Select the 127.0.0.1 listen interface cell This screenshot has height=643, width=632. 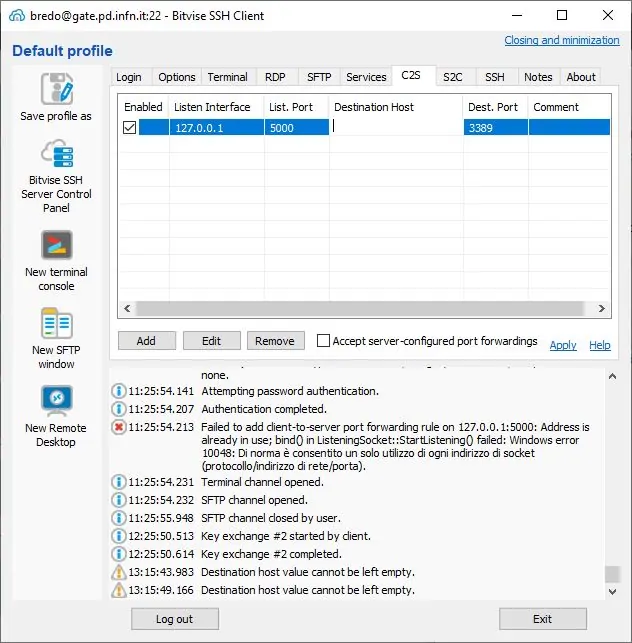tap(217, 128)
